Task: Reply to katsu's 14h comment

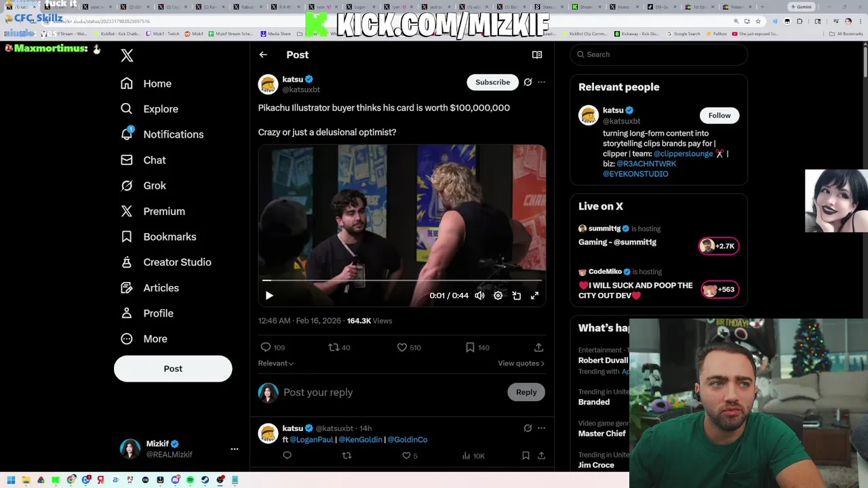Action: click(x=287, y=456)
